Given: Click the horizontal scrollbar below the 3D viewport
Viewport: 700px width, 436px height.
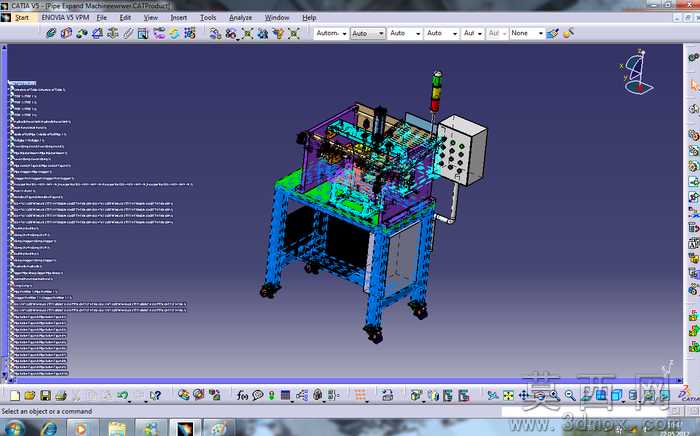Looking at the screenshot, I should tap(346, 381).
